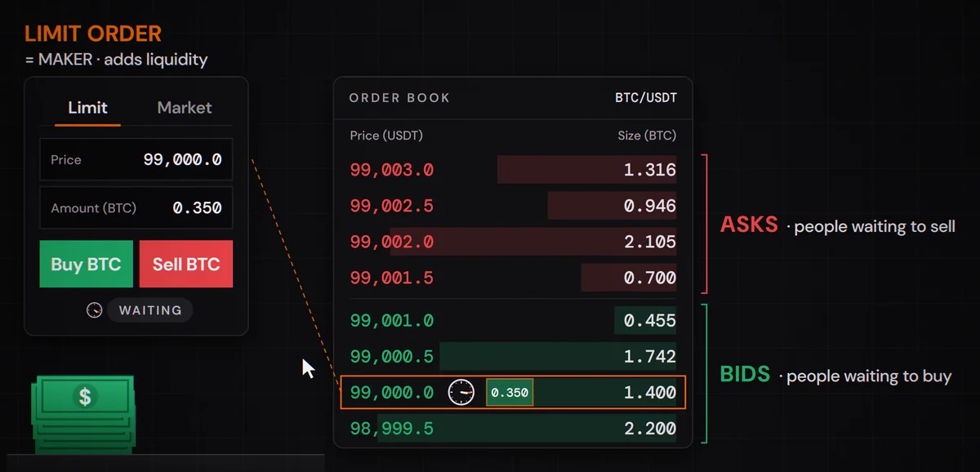The width and height of the screenshot is (980, 472).
Task: Click the bid size 1.400
Action: pyautogui.click(x=649, y=393)
